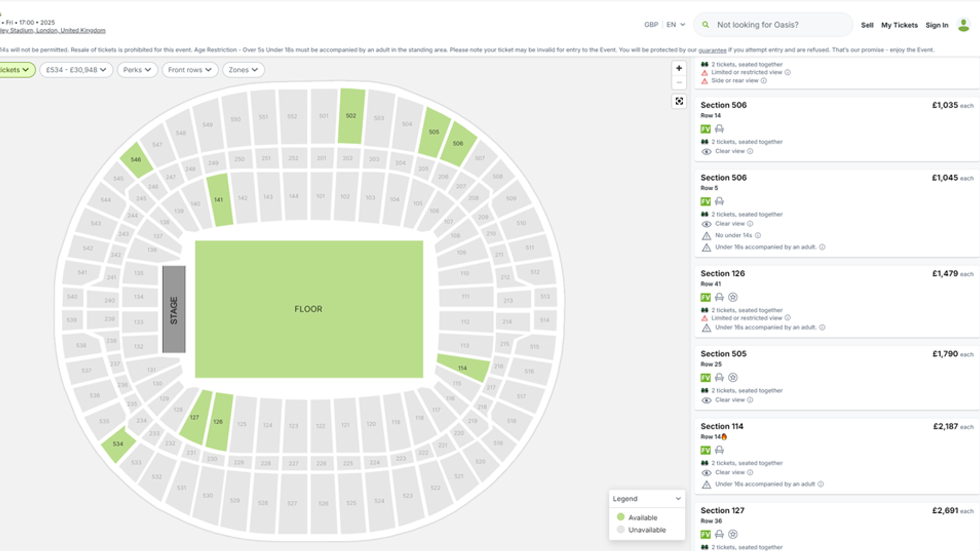Open the guarantee link in notice

click(x=712, y=50)
